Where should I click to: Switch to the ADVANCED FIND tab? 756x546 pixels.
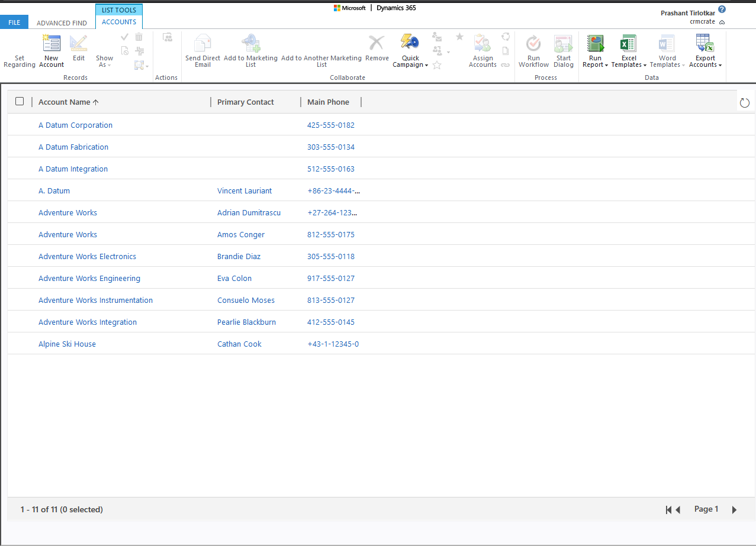[x=61, y=22]
